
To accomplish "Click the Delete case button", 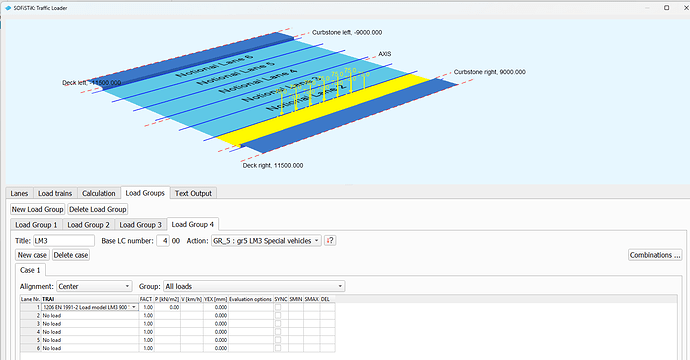I will click(71, 255).
